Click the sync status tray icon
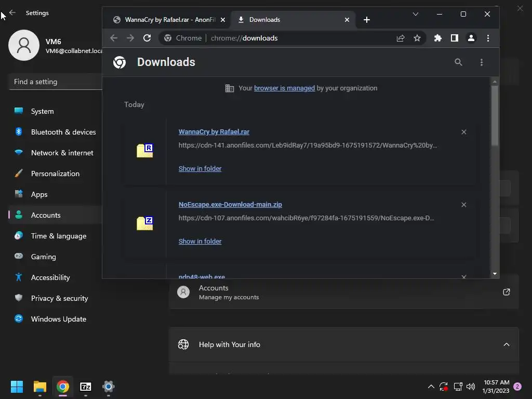Image resolution: width=532 pixels, height=399 pixels. coord(444,387)
